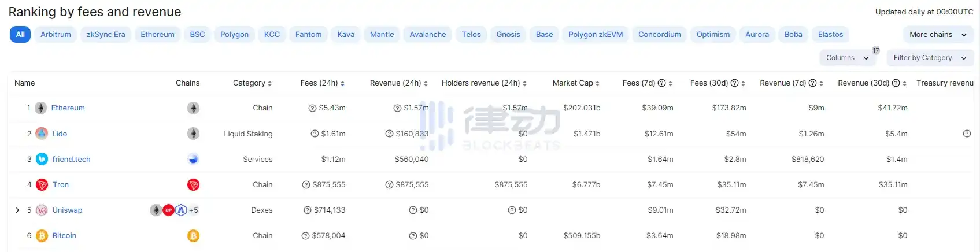
Task: Open the Tron protocol link
Action: pos(61,184)
